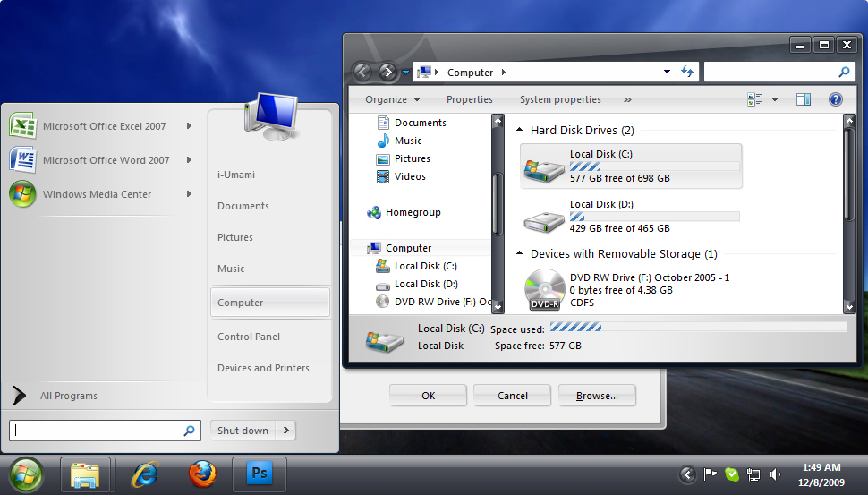Open the volume speaker tray icon

point(775,474)
